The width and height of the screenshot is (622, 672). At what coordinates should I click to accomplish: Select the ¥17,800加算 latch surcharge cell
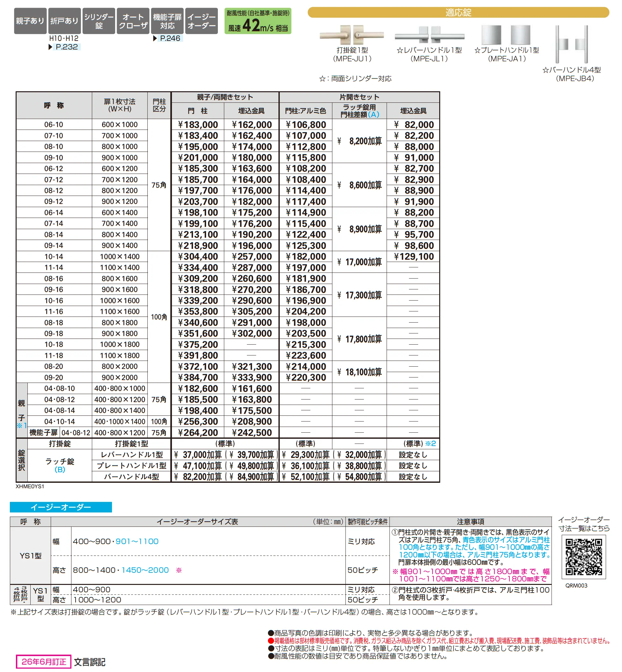coord(359,339)
